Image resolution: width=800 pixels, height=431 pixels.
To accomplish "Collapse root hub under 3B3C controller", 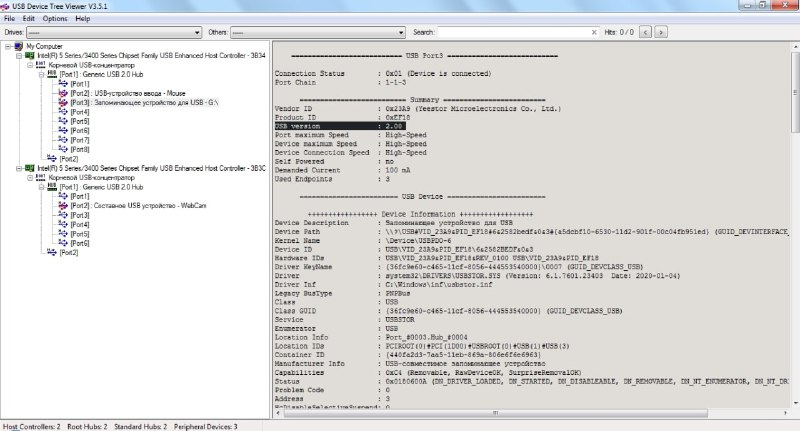I will (x=30, y=178).
